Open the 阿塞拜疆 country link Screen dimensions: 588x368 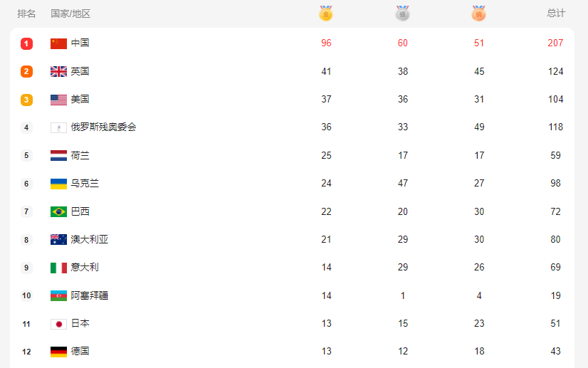click(x=90, y=295)
